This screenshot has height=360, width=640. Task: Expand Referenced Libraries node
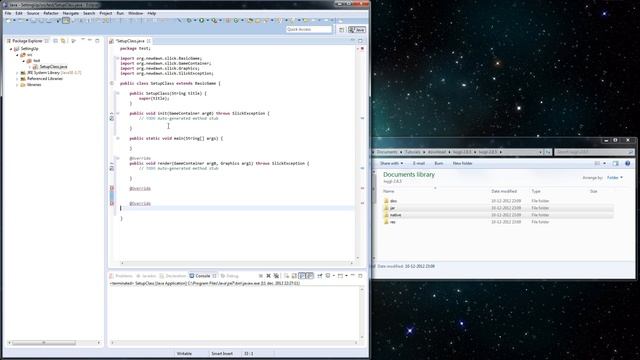(x=17, y=79)
